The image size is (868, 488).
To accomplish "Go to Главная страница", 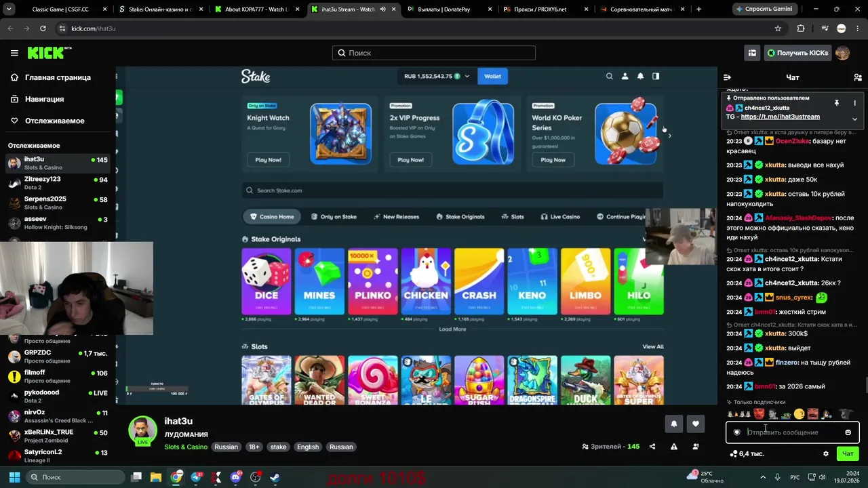I will 58,77.
